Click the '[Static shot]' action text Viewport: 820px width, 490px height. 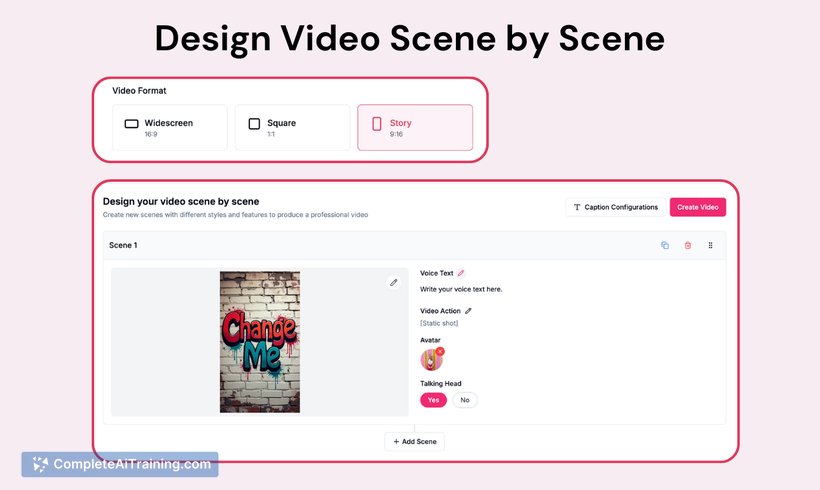pyautogui.click(x=439, y=323)
